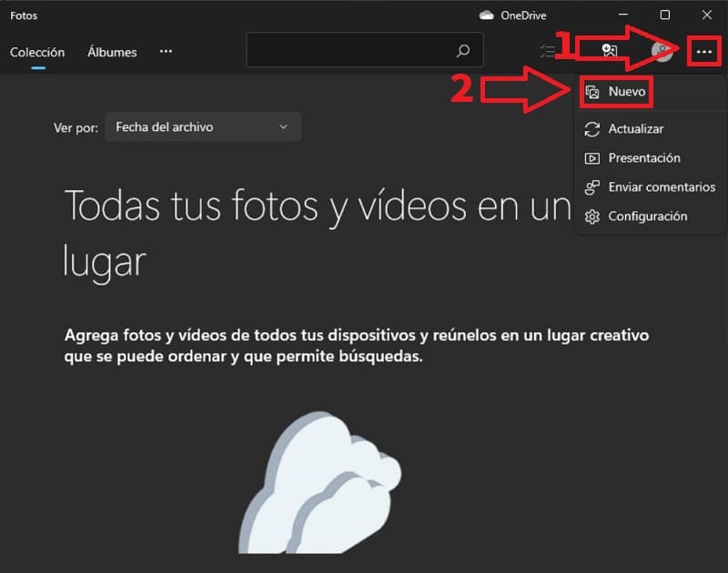Click the cloud illustration
The image size is (728, 573).
coord(320,483)
